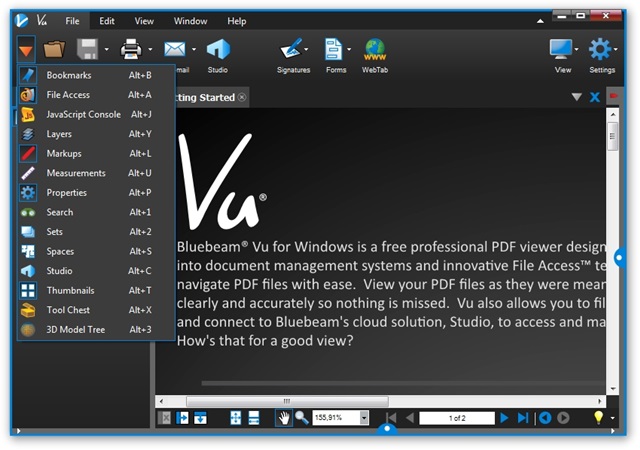Screen dimensions: 640x450
Task: Click the Settings gear icon
Action: coord(601,48)
